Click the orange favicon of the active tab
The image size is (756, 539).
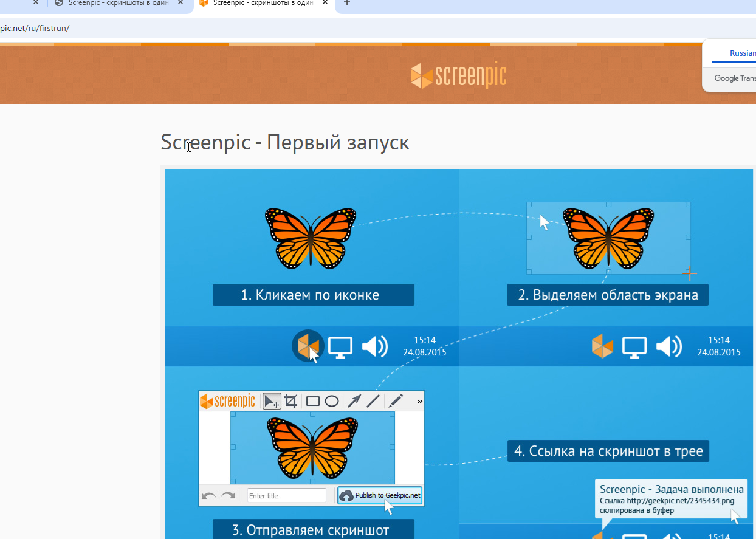[204, 2]
